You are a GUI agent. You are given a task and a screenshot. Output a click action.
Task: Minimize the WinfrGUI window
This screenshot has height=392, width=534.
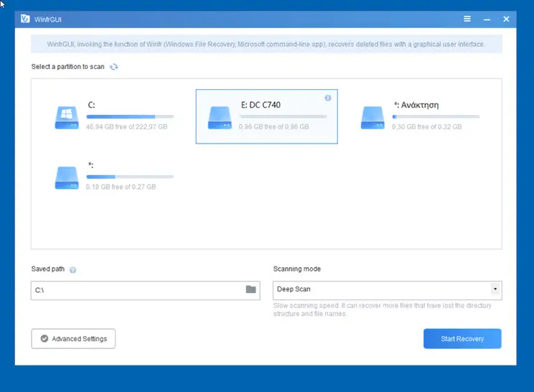coord(487,20)
